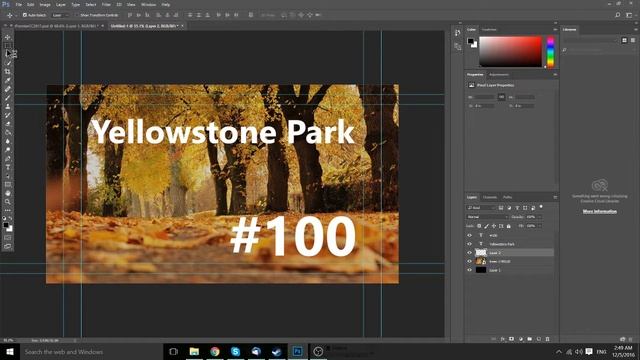Click Change Screen Mode icon in toolbox

[x=8, y=246]
